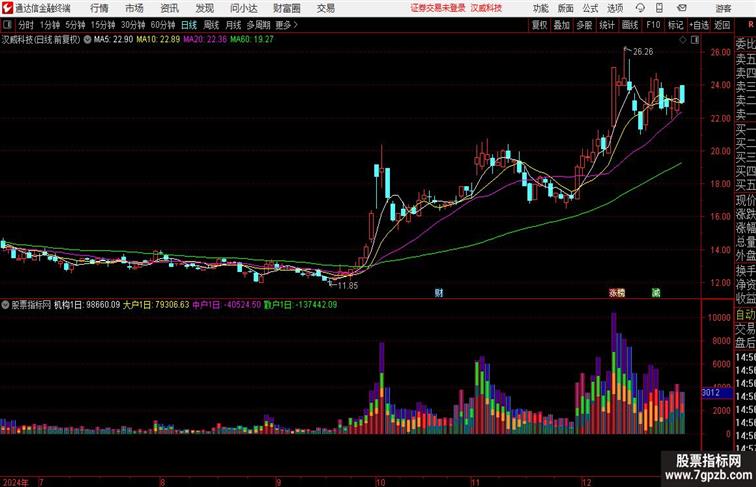Expand the 更多 periods chevron

(296, 25)
